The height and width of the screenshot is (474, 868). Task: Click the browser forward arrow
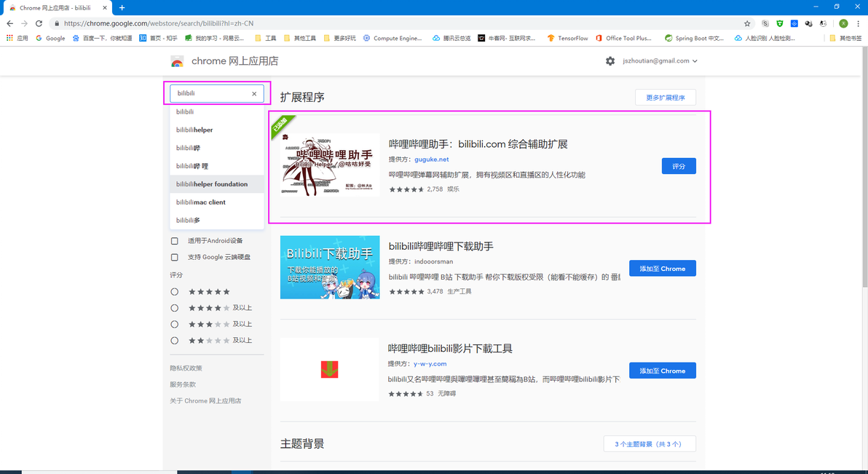click(x=24, y=23)
